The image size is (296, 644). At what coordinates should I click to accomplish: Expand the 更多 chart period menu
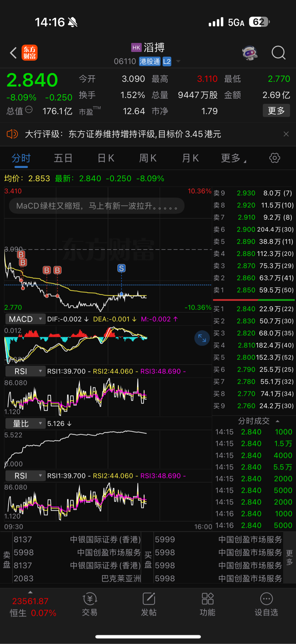coord(234,158)
